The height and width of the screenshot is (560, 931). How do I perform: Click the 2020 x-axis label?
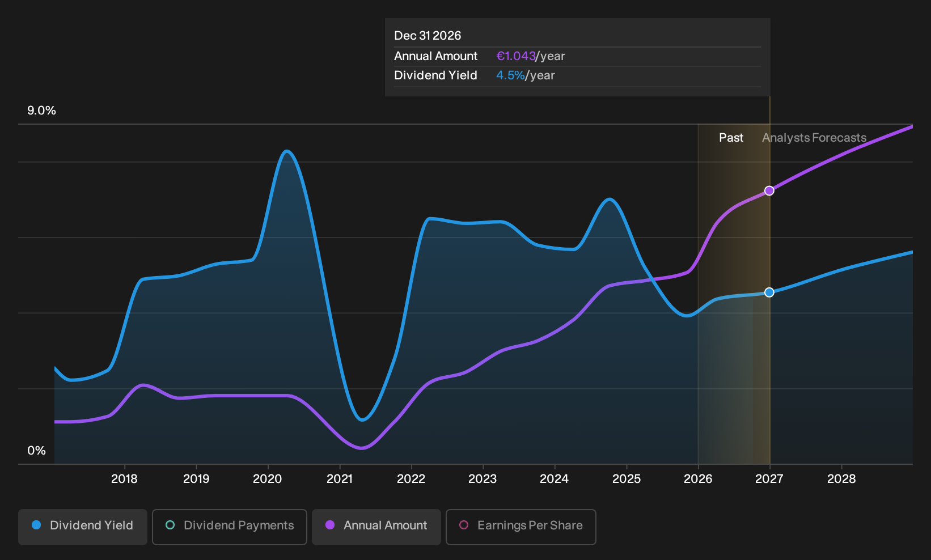pos(268,479)
